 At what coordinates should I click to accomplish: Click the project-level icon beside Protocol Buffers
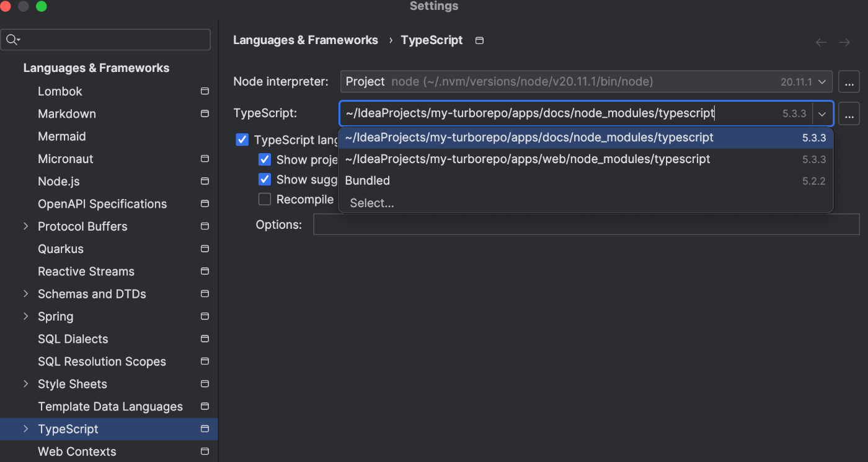coord(205,226)
